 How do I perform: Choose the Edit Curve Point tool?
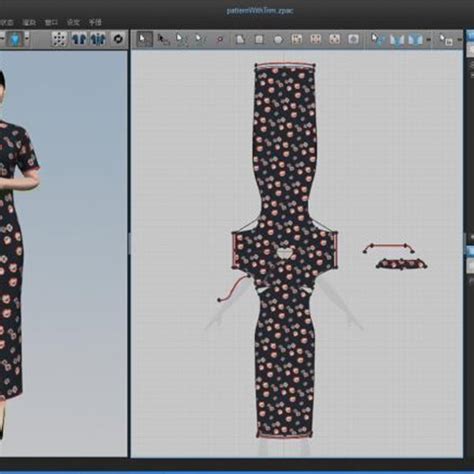(x=181, y=39)
